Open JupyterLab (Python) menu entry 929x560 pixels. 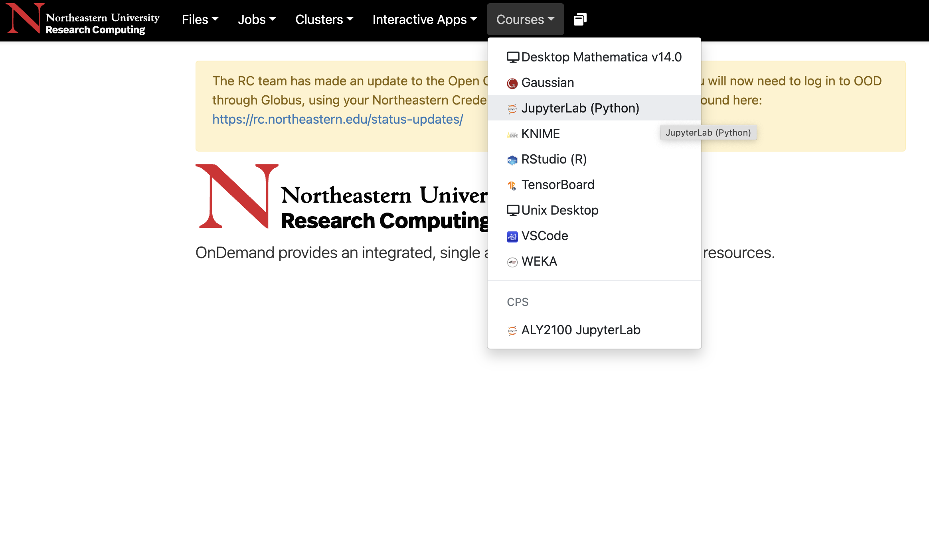[x=594, y=108]
